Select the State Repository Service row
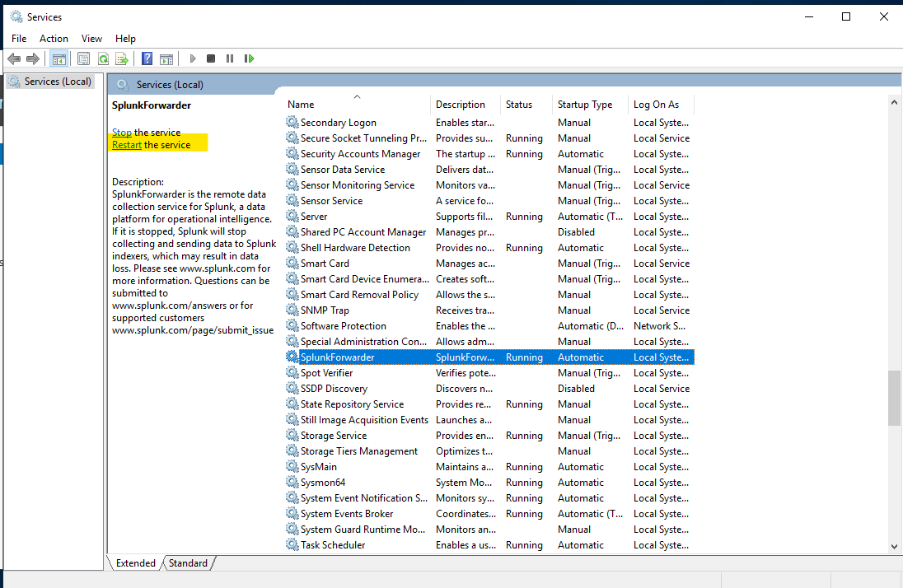Viewport: 903px width, 588px height. [489, 404]
